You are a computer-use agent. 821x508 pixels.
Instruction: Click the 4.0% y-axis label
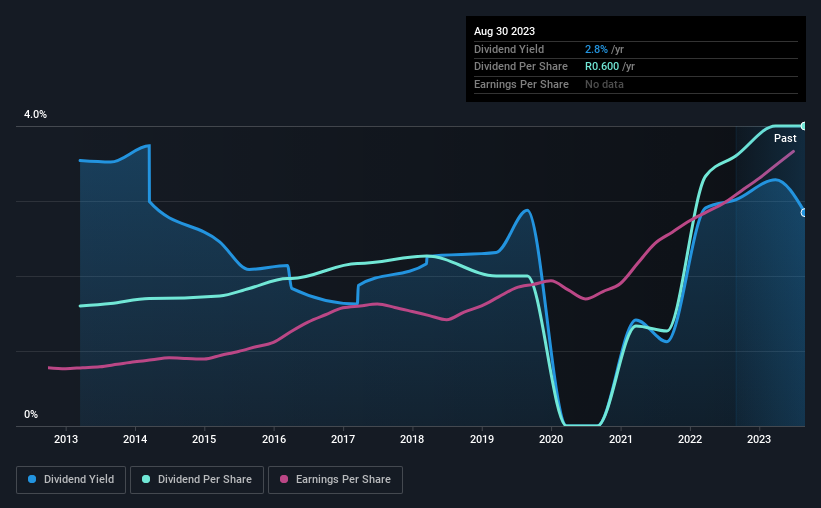[35, 114]
